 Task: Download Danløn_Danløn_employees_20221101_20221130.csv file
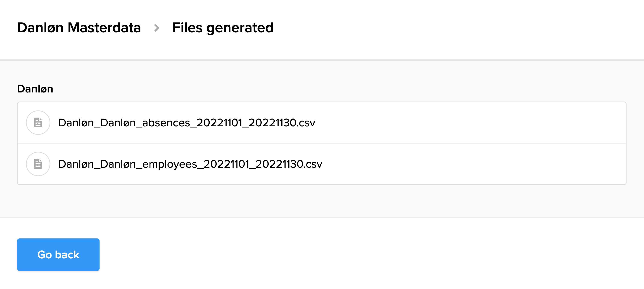pos(190,164)
